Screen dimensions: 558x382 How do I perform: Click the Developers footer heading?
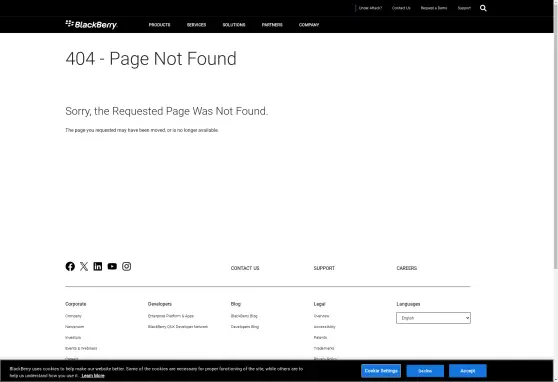tap(160, 304)
